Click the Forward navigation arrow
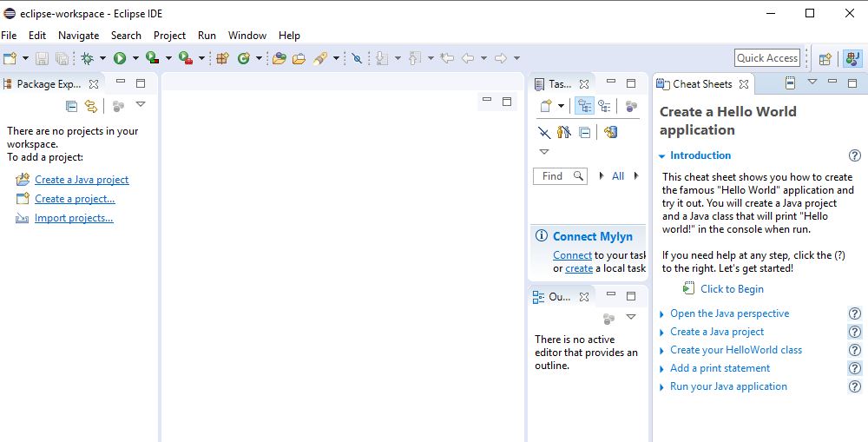This screenshot has height=442, width=868. [501, 58]
